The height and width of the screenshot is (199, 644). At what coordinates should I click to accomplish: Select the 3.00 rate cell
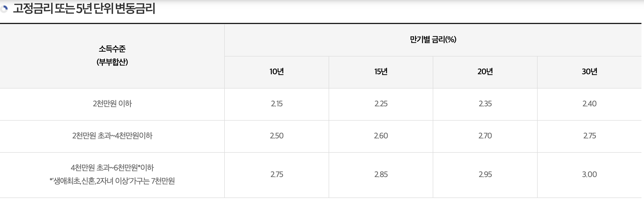coord(590,175)
